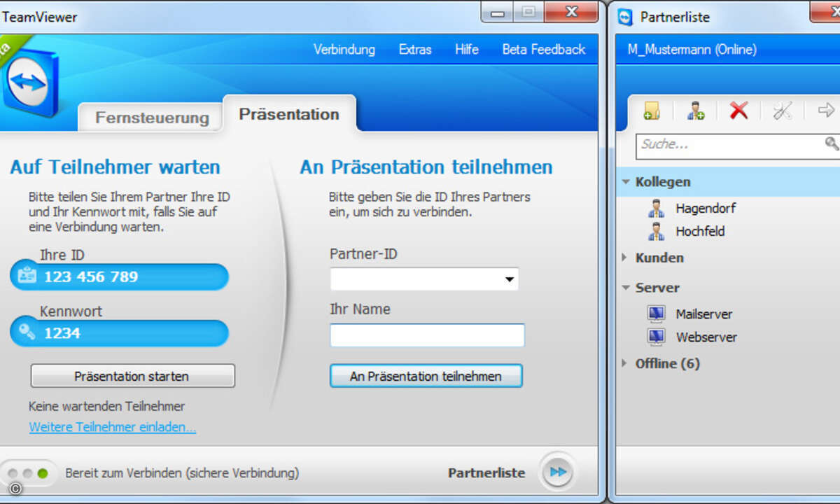Expand the Offline (6) group
Screen dimensions: 840x504
(625, 363)
